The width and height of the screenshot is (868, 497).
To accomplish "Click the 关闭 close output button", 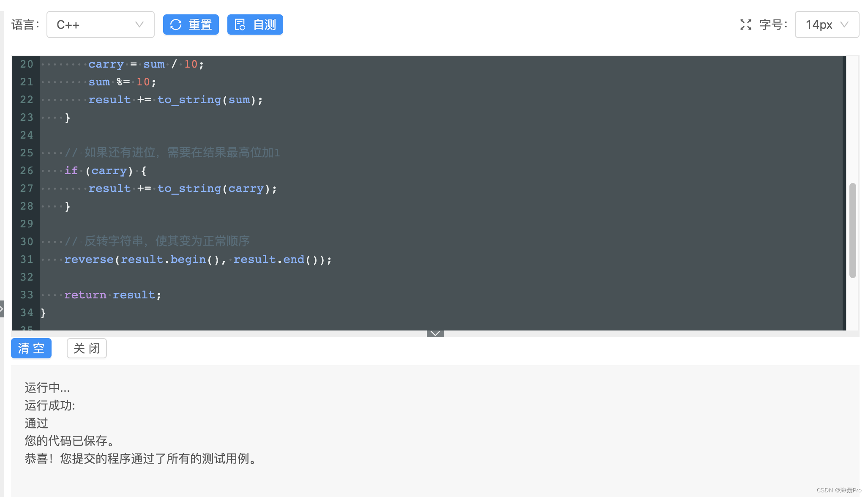I will [x=87, y=348].
